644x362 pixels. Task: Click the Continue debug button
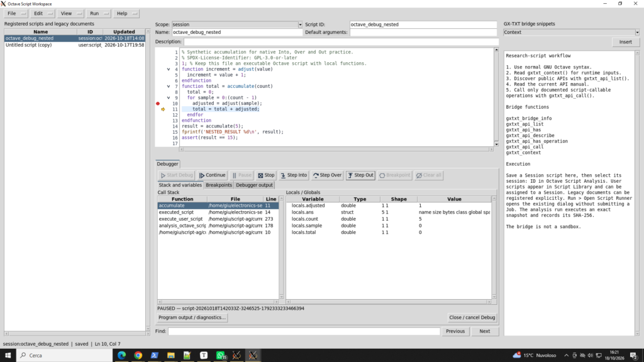click(213, 175)
